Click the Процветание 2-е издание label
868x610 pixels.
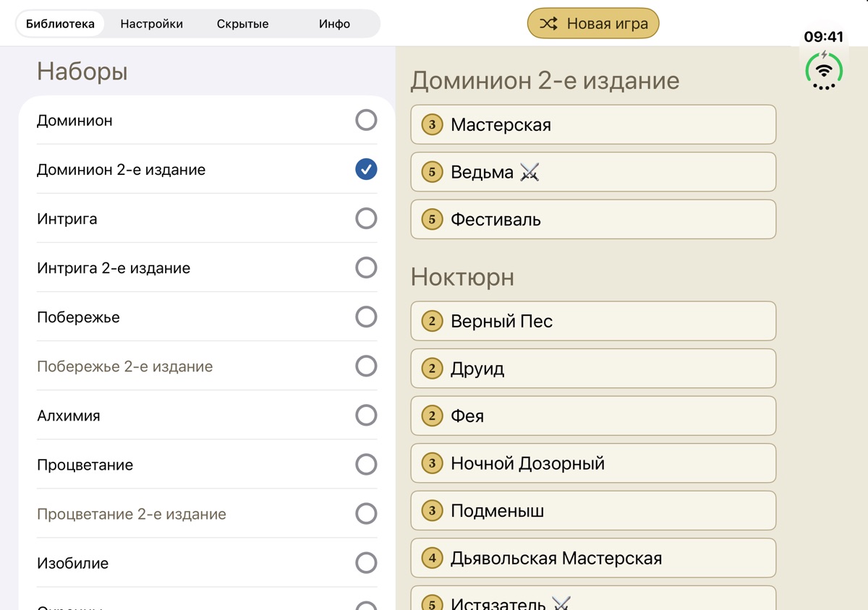(x=132, y=514)
